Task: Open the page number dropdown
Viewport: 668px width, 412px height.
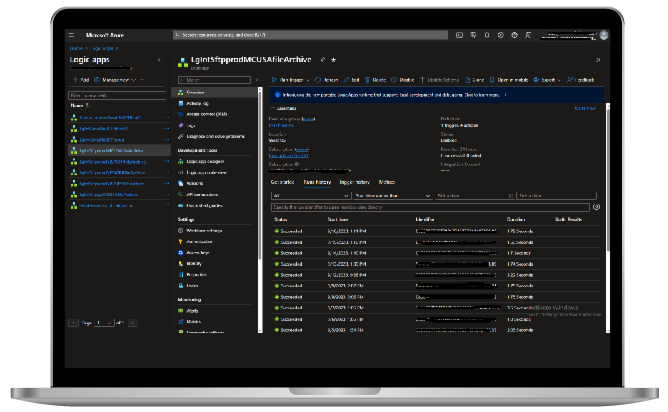Action: 104,323
